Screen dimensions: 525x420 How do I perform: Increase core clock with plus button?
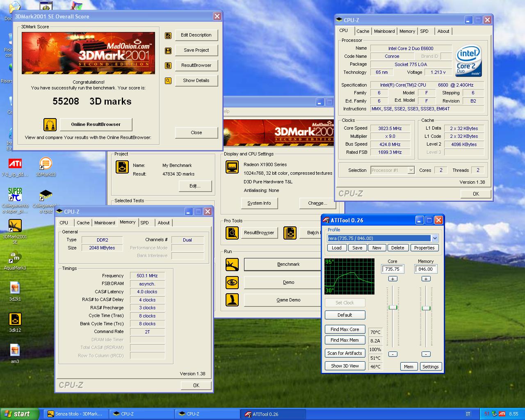[393, 279]
